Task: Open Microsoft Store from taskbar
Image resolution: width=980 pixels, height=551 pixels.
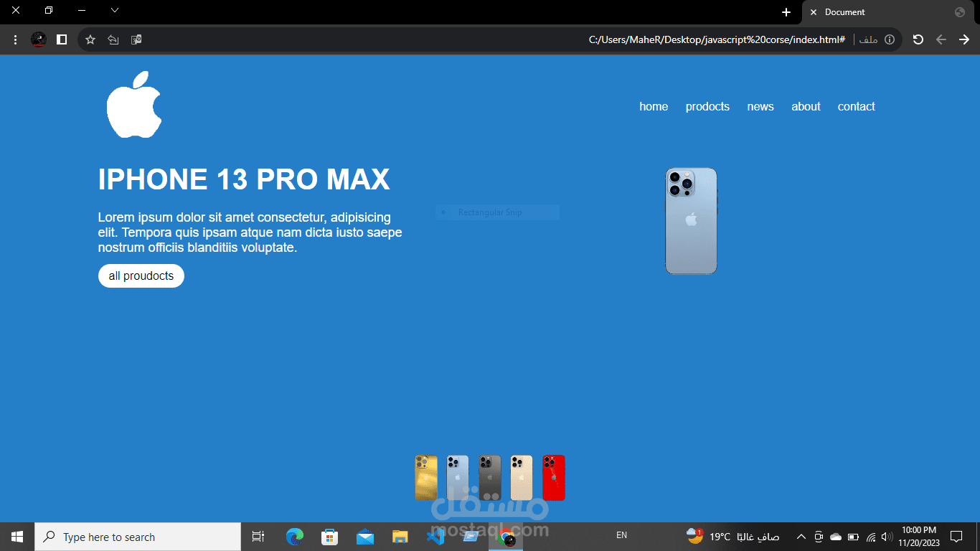Action: click(330, 537)
